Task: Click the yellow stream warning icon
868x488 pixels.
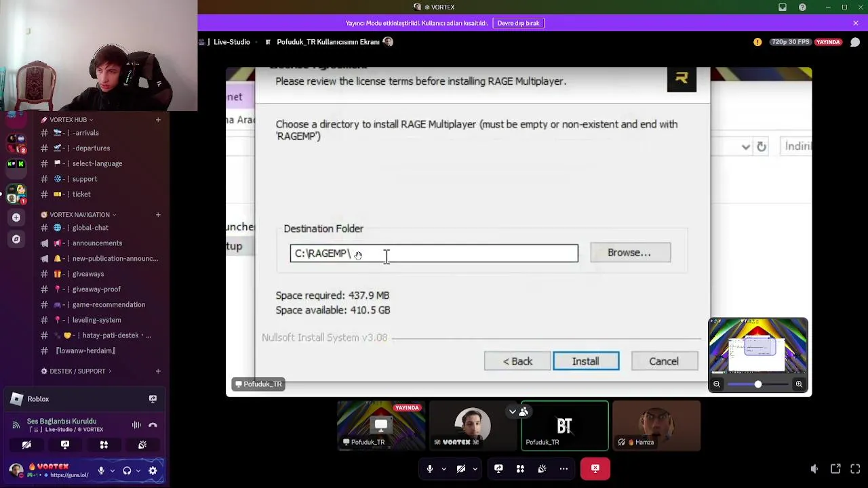Action: click(x=757, y=42)
